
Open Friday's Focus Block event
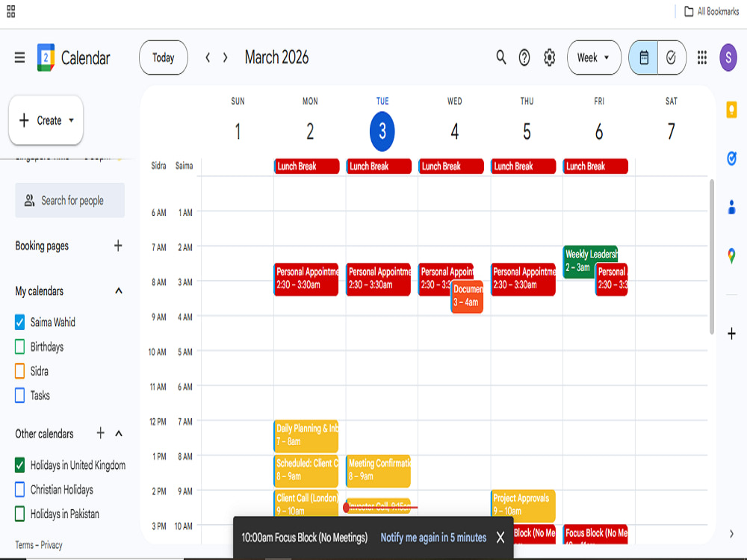click(595, 534)
